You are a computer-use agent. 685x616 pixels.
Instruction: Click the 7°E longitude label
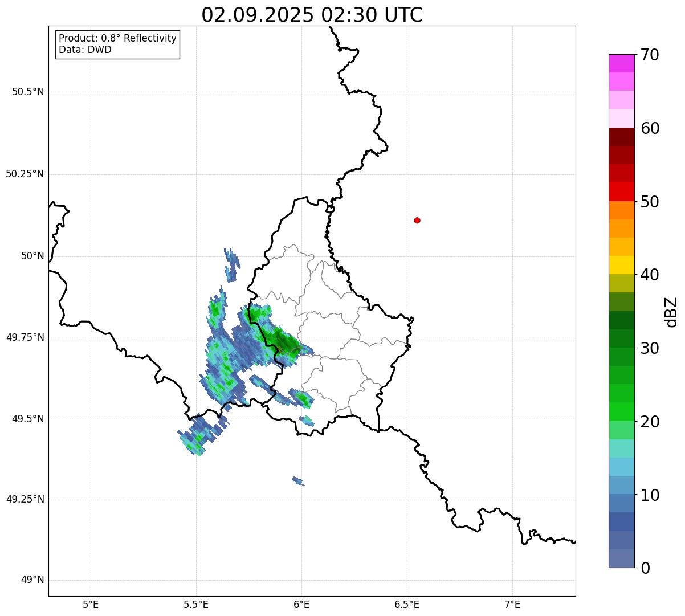(x=512, y=605)
